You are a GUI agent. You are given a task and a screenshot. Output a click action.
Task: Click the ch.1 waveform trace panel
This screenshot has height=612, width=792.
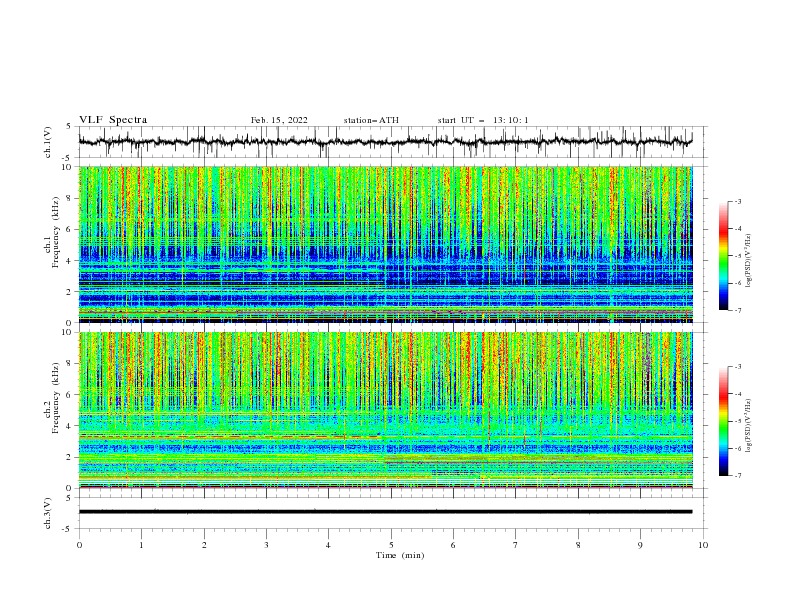[393, 142]
